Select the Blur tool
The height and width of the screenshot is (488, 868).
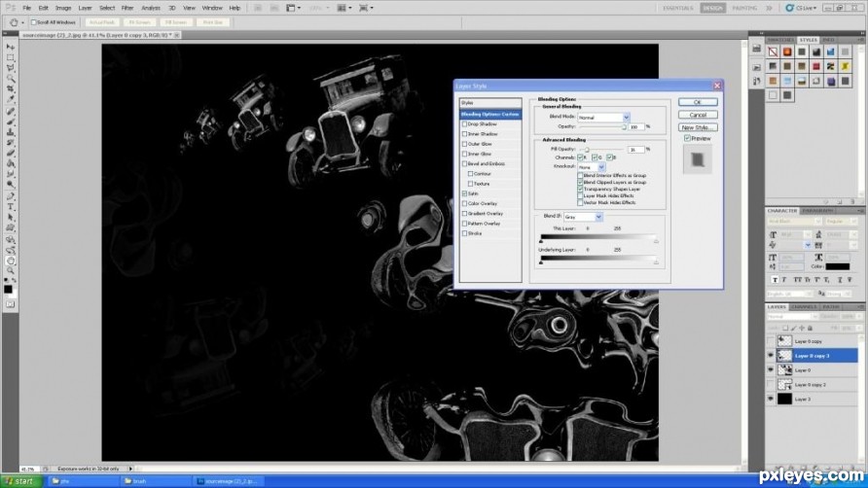tap(11, 175)
